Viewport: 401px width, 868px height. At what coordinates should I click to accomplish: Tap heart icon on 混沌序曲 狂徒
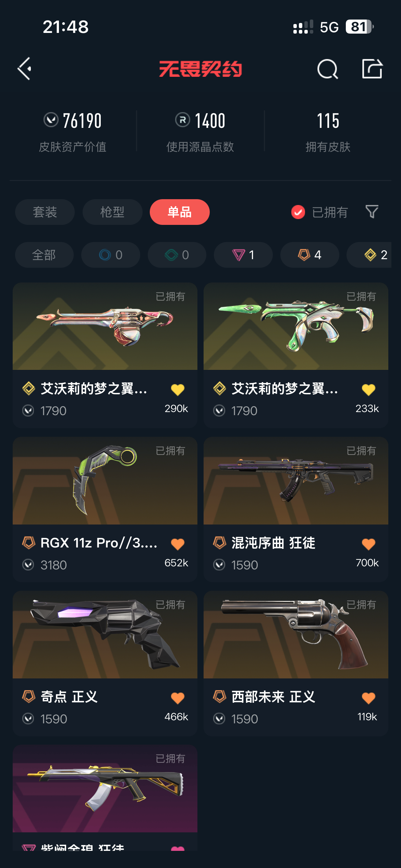(368, 544)
